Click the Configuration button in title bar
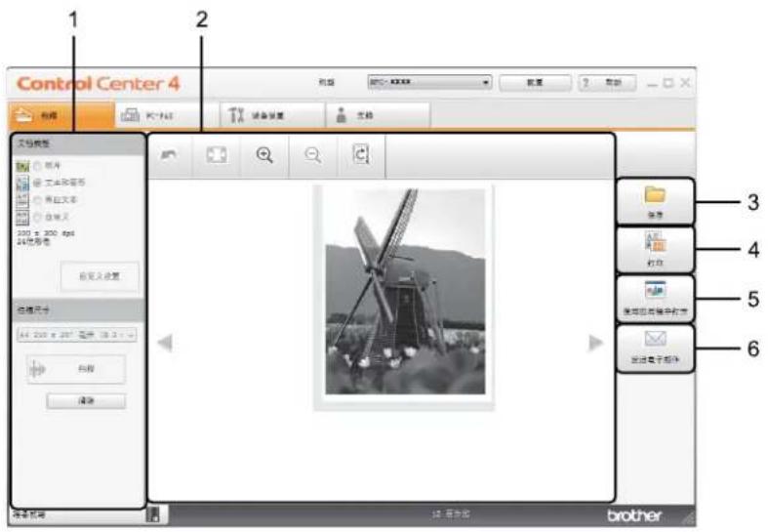Screen dimensions: 768x532 pyautogui.click(x=535, y=83)
